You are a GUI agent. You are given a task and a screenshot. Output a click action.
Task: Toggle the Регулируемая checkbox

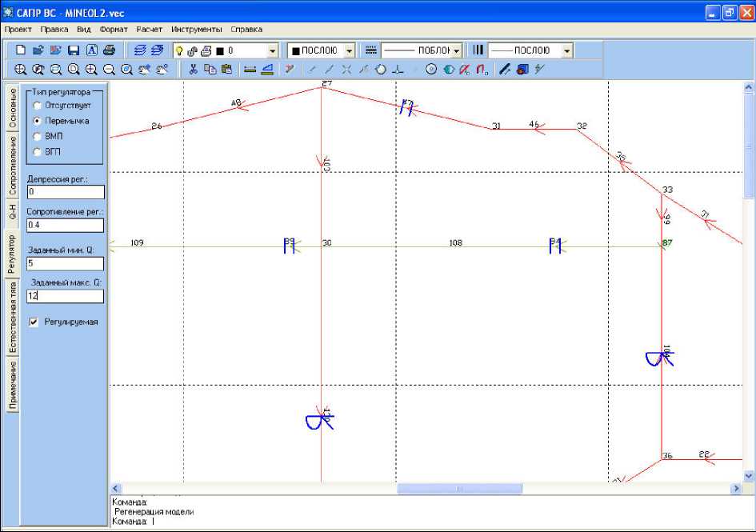pos(34,322)
